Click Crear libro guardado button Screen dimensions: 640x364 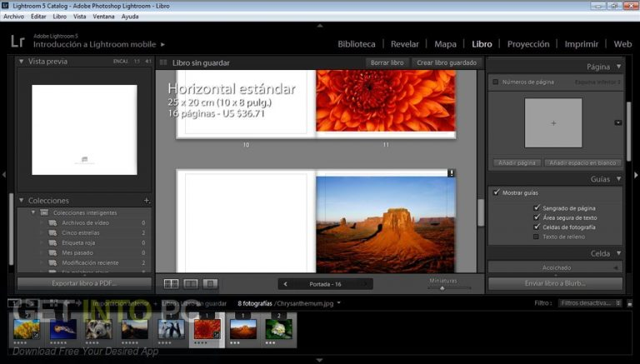(447, 62)
